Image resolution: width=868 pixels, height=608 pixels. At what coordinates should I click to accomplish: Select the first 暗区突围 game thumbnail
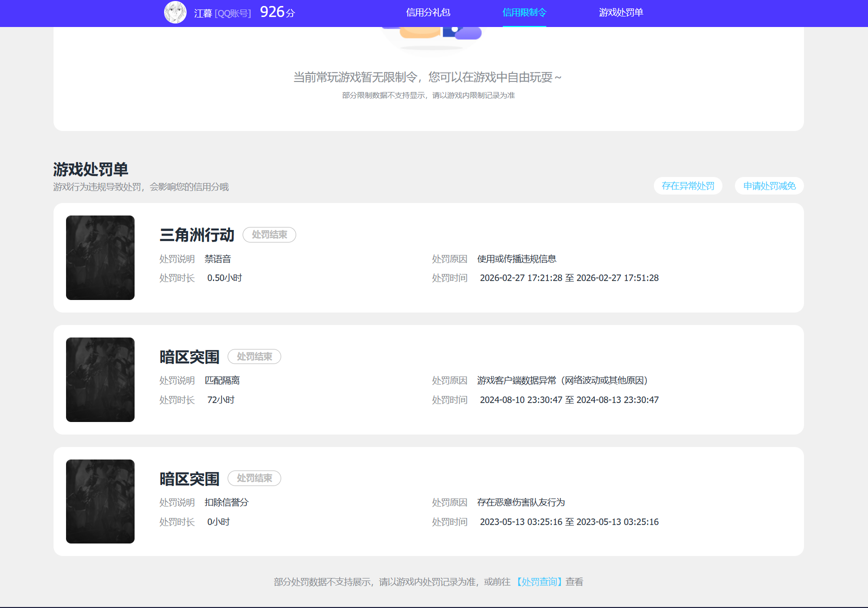click(x=100, y=379)
